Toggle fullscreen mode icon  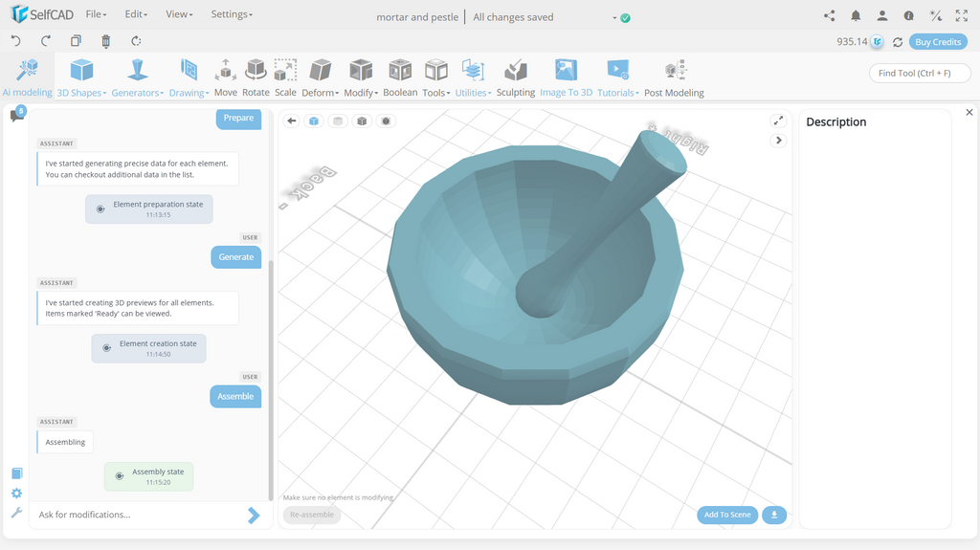[961, 15]
